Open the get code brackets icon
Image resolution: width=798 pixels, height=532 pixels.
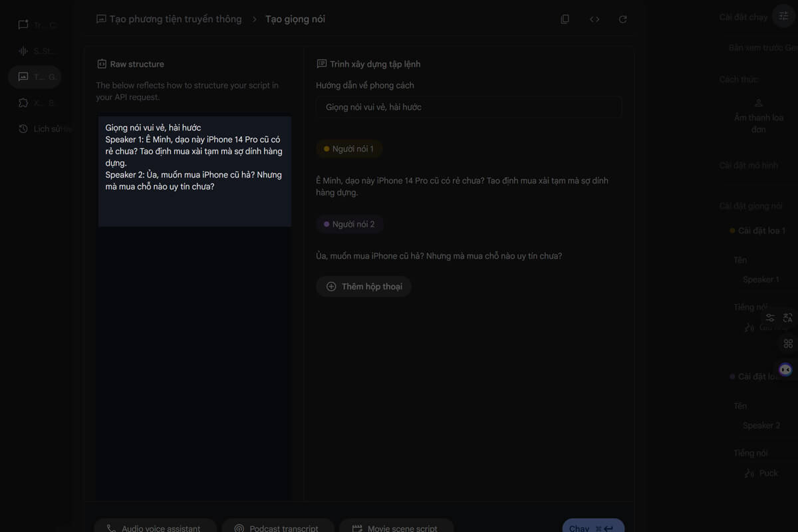tap(595, 19)
